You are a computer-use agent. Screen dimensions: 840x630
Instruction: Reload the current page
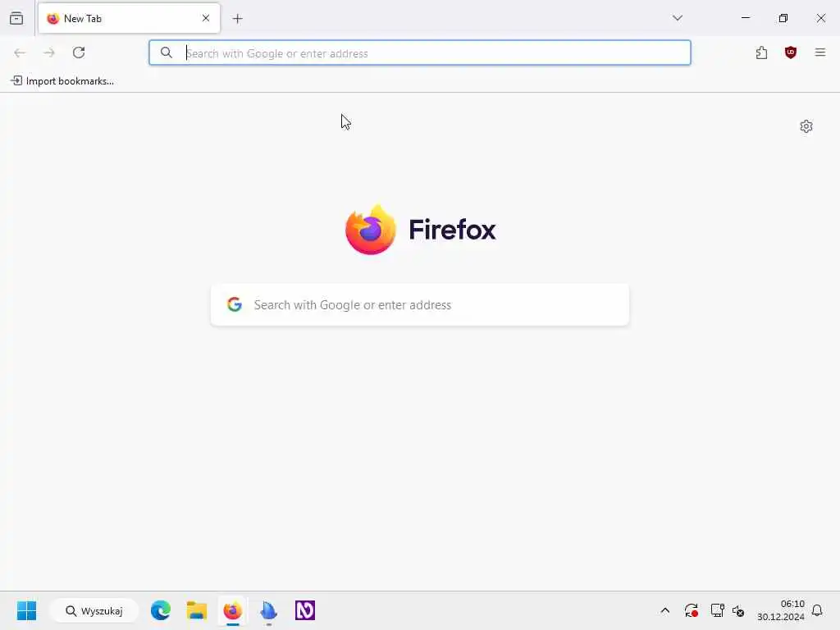click(79, 52)
